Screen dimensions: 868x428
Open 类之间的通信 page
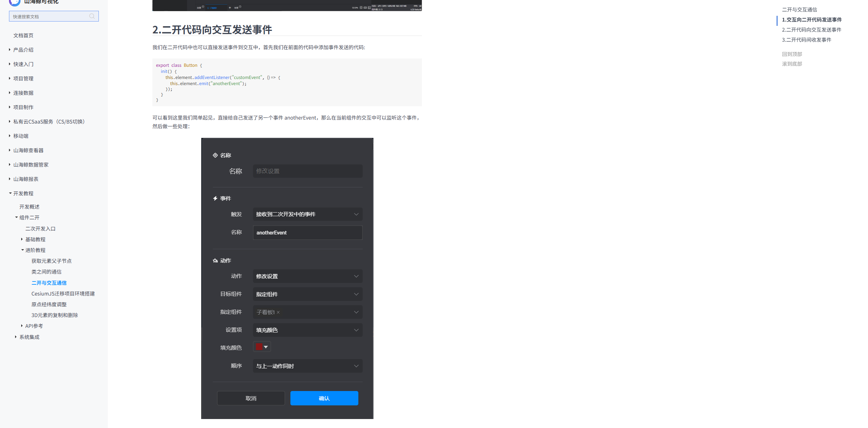46,272
